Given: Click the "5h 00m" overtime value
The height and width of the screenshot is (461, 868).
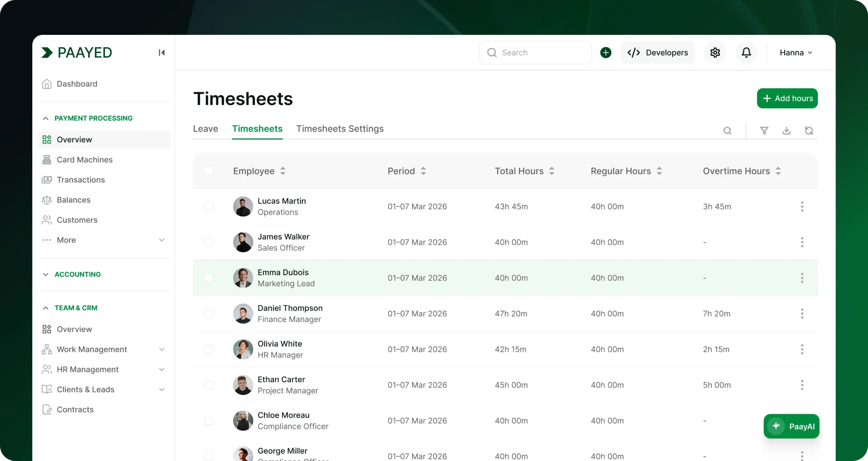Looking at the screenshot, I should [x=717, y=385].
